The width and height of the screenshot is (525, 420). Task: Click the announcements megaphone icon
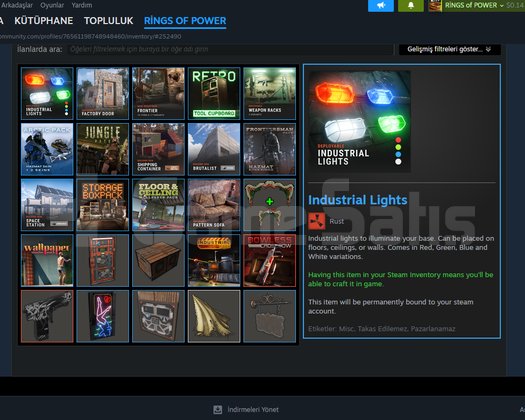click(x=381, y=5)
